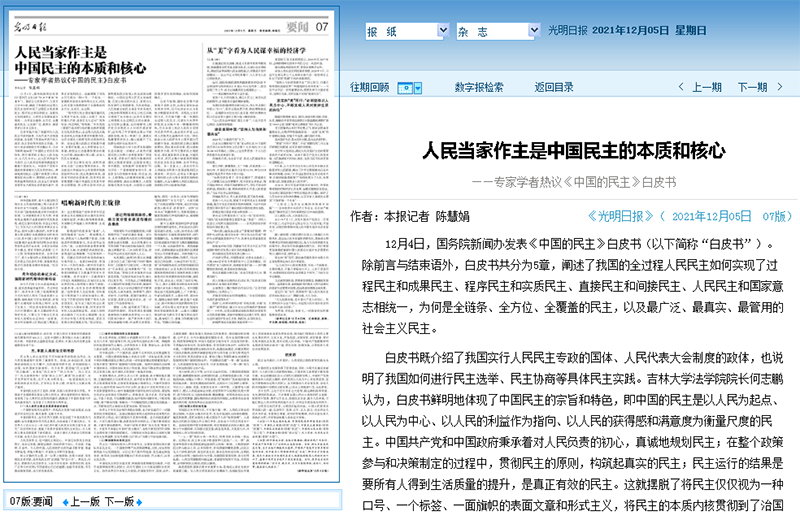The image size is (800, 520).
Task: Click the blue left arrow beside 上一版
Action: [61, 502]
